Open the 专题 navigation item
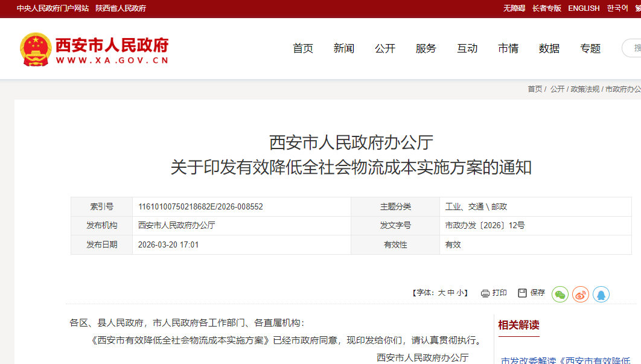Screen dimensions: 641x364 [590, 48]
